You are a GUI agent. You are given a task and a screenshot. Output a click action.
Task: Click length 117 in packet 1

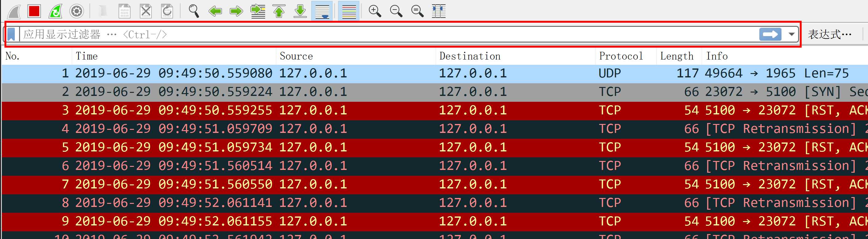[687, 74]
